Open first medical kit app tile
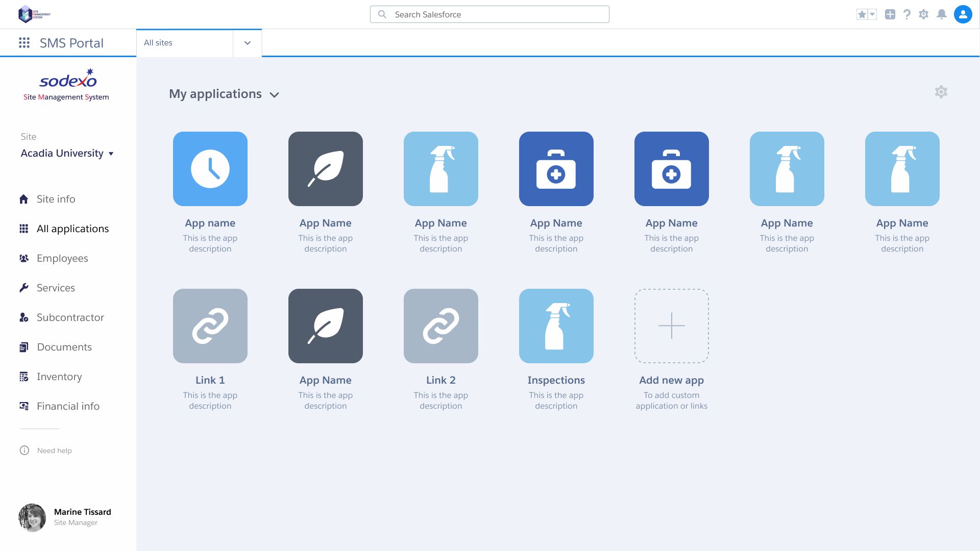This screenshot has height=551, width=980. point(556,169)
